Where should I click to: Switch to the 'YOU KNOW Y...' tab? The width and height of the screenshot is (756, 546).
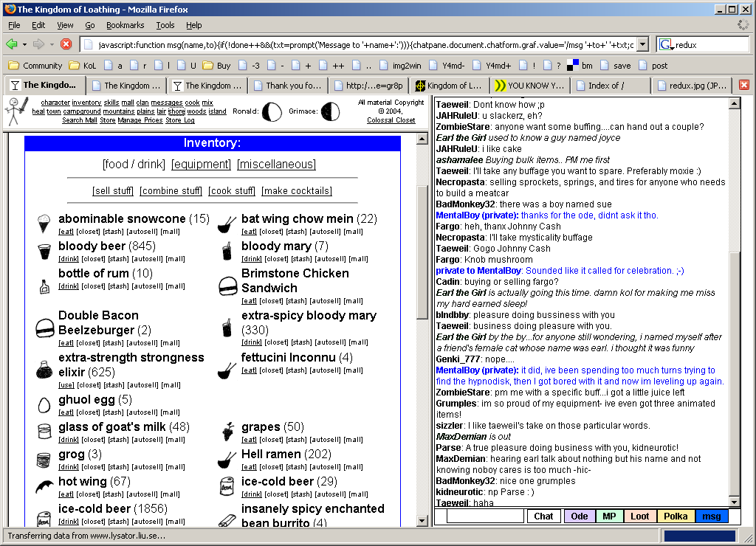[529, 86]
